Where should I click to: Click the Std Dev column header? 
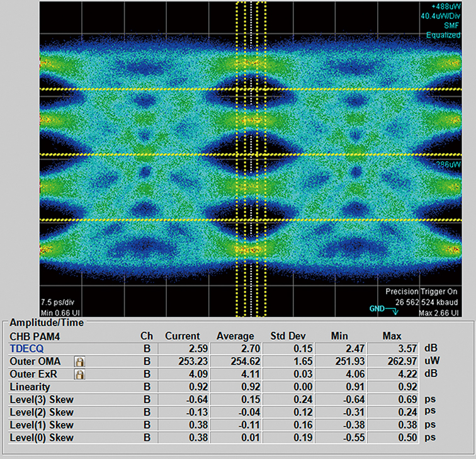point(288,336)
